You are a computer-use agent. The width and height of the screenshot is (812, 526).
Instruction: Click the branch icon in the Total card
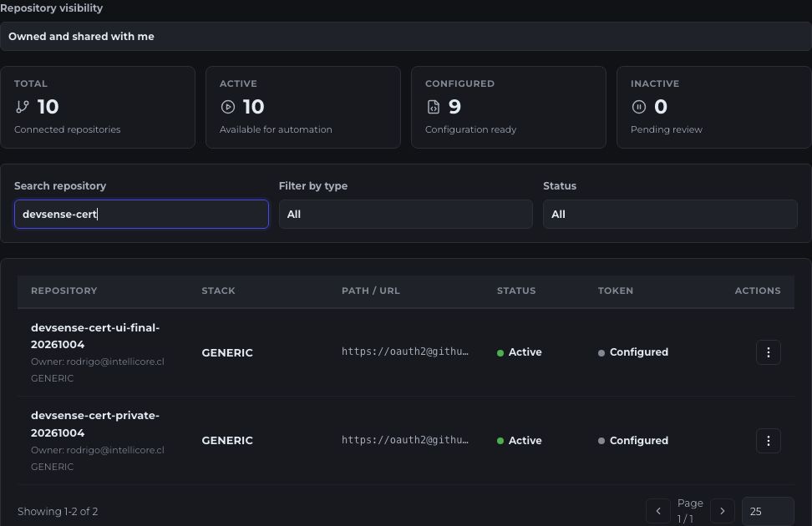coord(23,107)
